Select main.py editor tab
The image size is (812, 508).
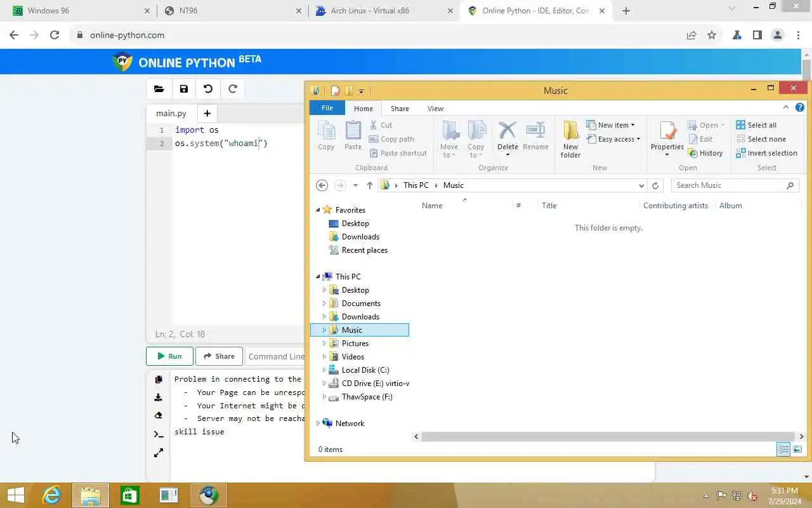click(171, 113)
